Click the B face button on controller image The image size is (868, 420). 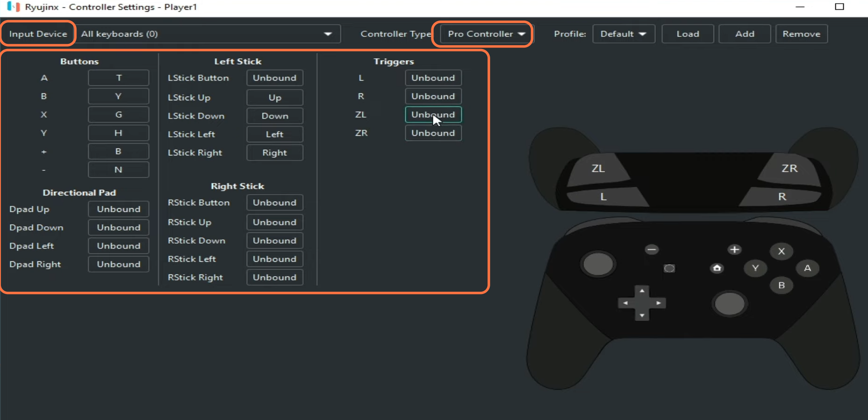point(782,285)
